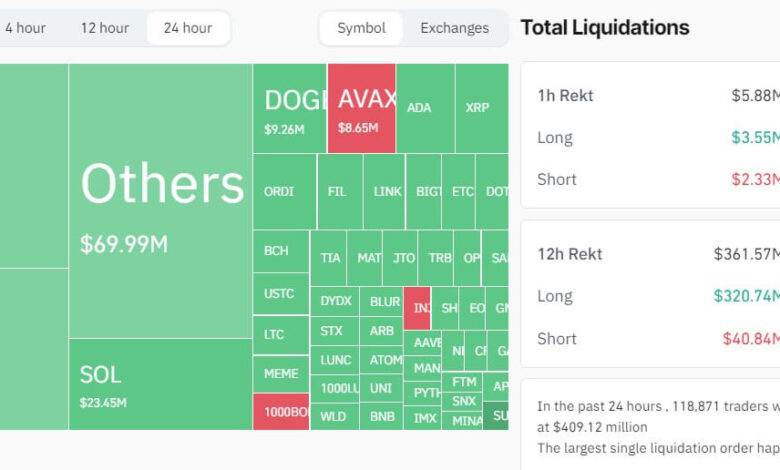780x470 pixels.
Task: Click the XRP heatmap tile
Action: pyautogui.click(x=478, y=107)
